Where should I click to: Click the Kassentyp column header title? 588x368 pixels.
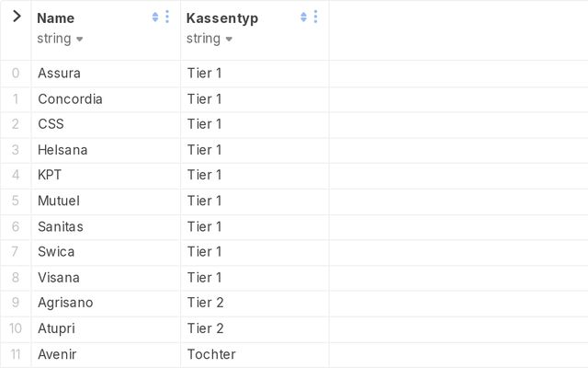pyautogui.click(x=222, y=17)
